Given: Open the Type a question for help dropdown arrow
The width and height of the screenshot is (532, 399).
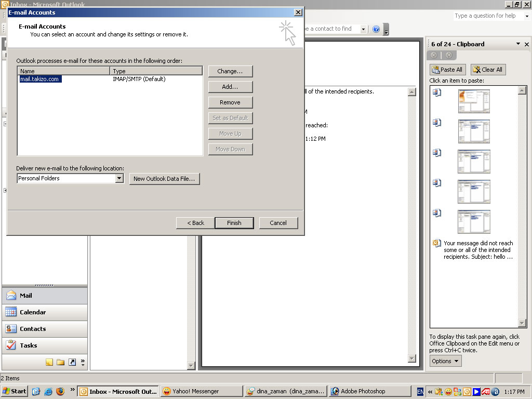Looking at the screenshot, I should [x=527, y=16].
